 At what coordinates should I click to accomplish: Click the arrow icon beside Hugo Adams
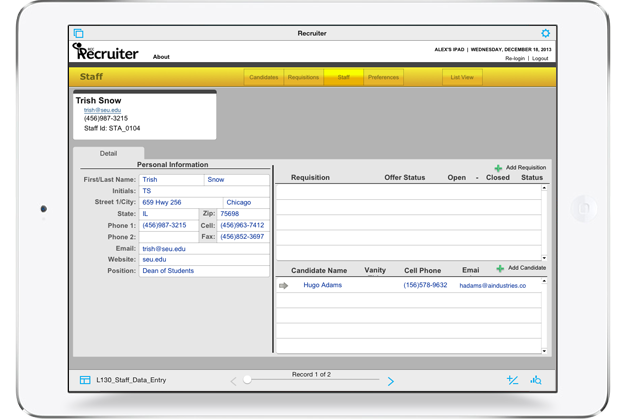(283, 286)
